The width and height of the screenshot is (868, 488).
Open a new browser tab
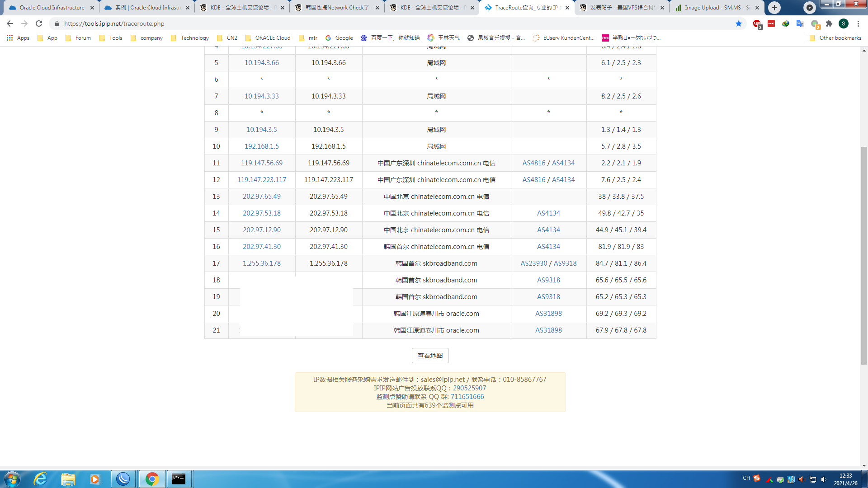pos(774,8)
